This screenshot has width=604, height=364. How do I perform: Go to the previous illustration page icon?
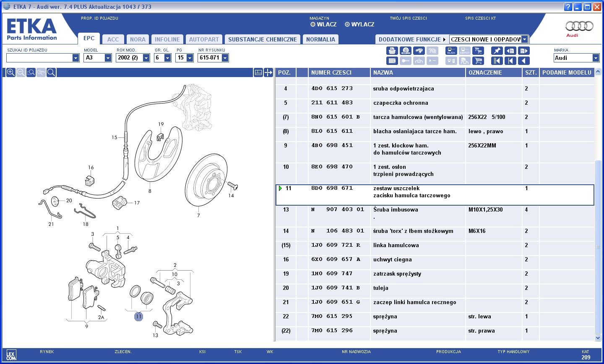pyautogui.click(x=510, y=51)
